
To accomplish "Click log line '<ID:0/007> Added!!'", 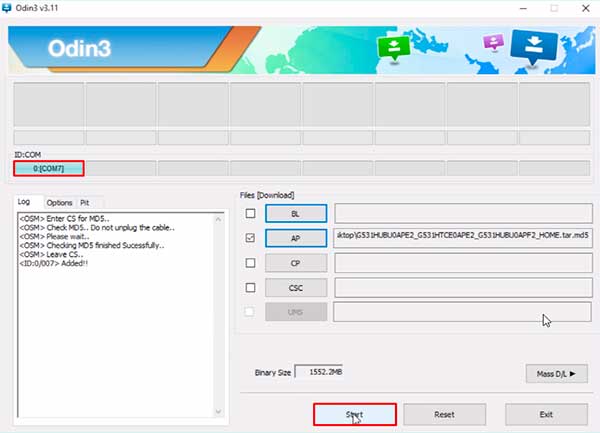I will 54,264.
